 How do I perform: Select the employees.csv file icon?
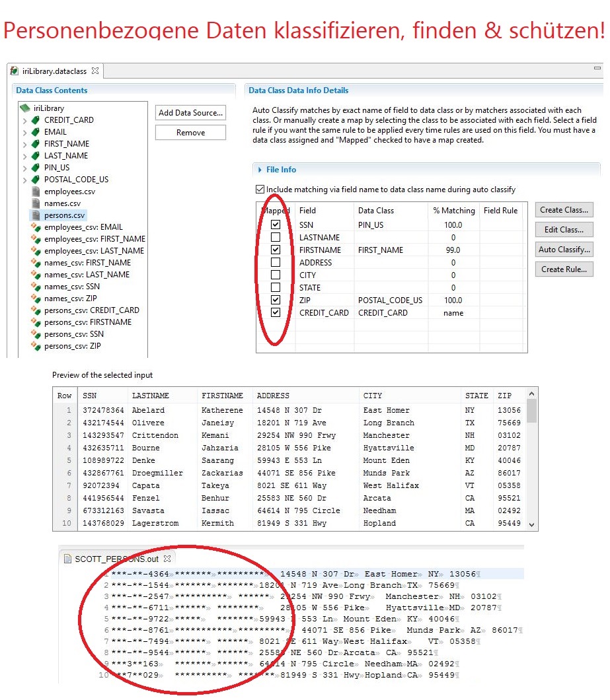coord(36,192)
